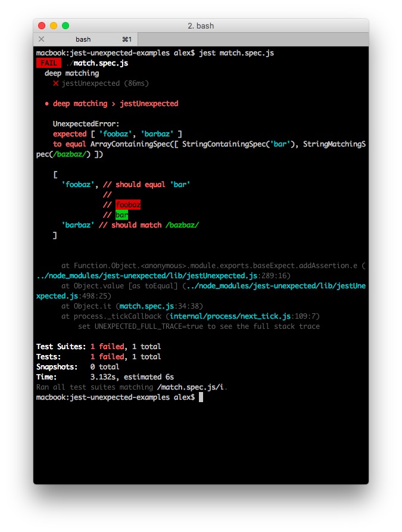The image size is (402, 532).
Task: Click the terminal cursor at the last prompt
Action: 201,397
